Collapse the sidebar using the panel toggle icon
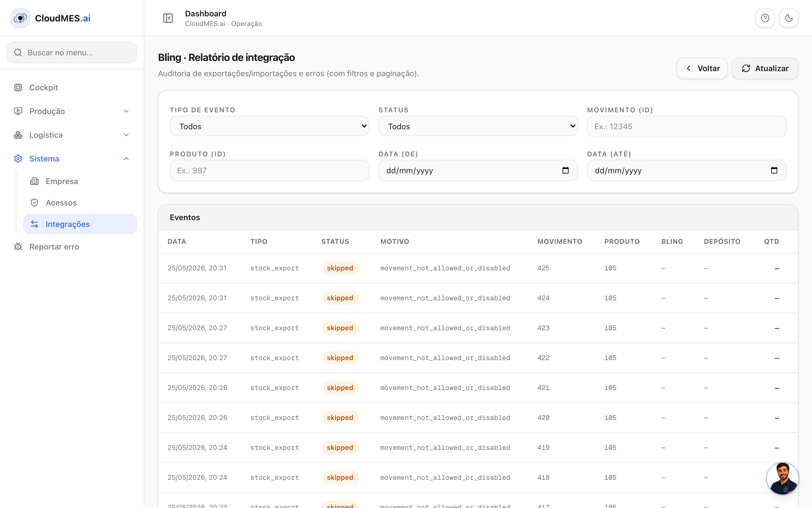Viewport: 812px width, 508px height. click(x=168, y=18)
